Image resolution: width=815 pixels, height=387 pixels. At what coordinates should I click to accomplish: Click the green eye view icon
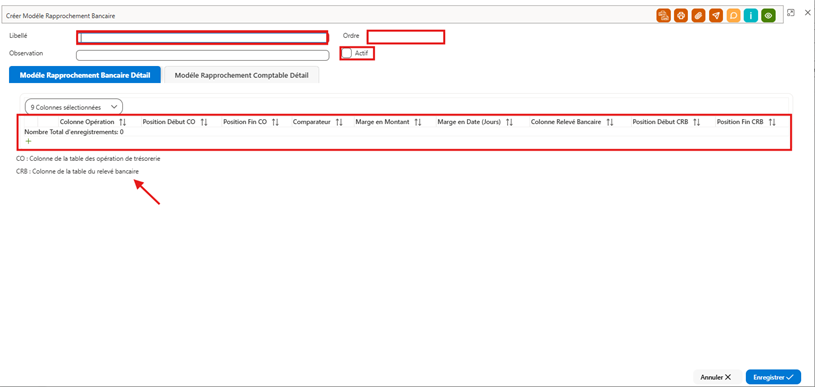pyautogui.click(x=769, y=16)
